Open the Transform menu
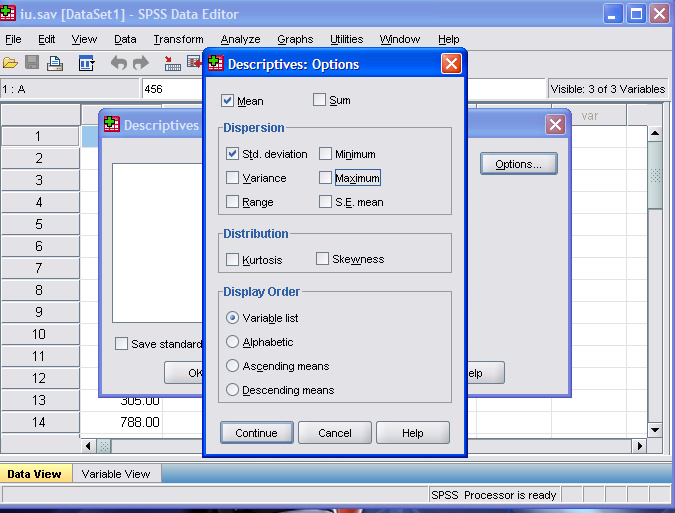The image size is (675, 513). pyautogui.click(x=179, y=39)
